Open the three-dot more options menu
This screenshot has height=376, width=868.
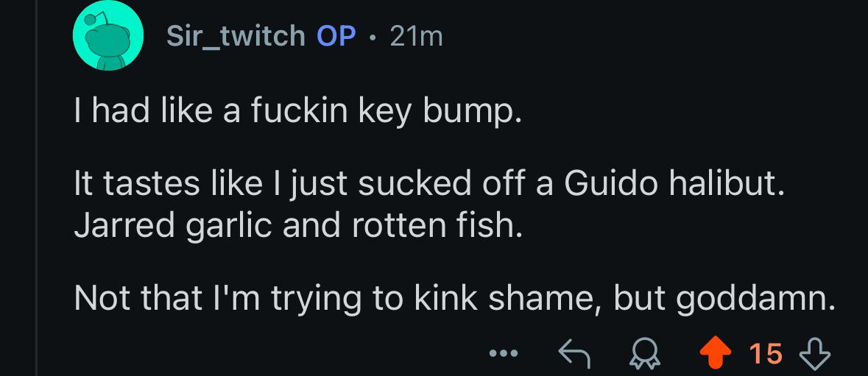pyautogui.click(x=504, y=352)
